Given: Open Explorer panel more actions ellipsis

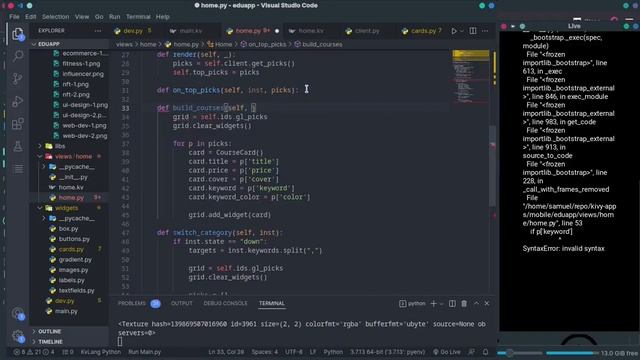Looking at the screenshot, I should coord(98,31).
